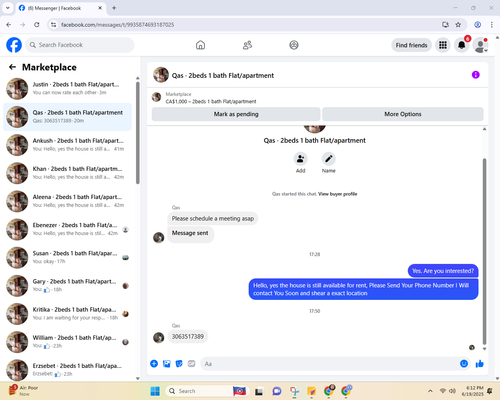Screen dimensions: 500x400
Task: Open the emoji picker in message box
Action: tap(464, 364)
